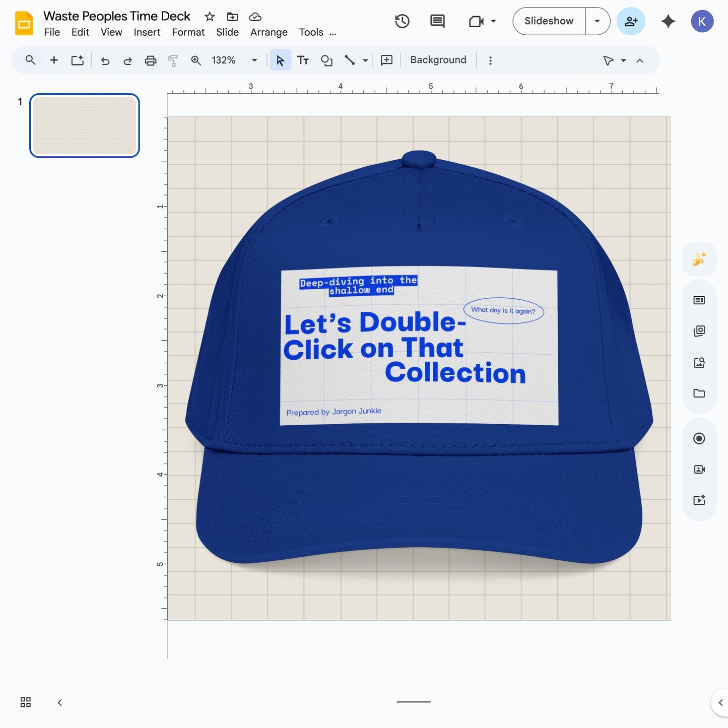This screenshot has width=728, height=728.
Task: Open the image search side panel icon
Action: [x=699, y=363]
